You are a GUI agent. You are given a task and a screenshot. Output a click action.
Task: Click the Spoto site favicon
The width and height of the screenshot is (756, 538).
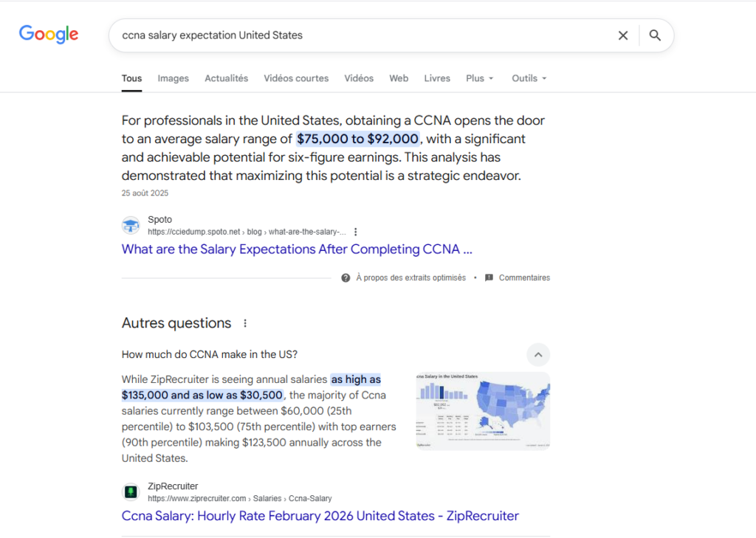tap(131, 226)
